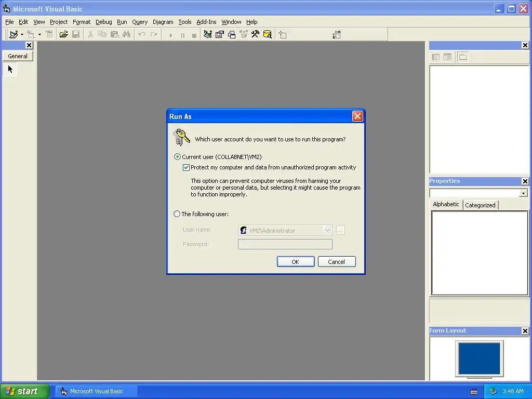Select The following user radio button
The width and height of the screenshot is (532, 399).
point(177,214)
